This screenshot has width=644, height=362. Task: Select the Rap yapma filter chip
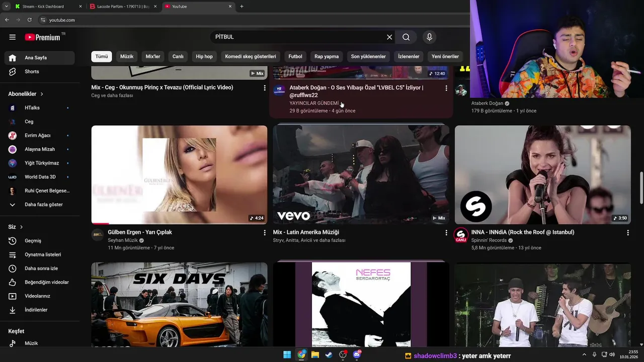[x=327, y=56]
